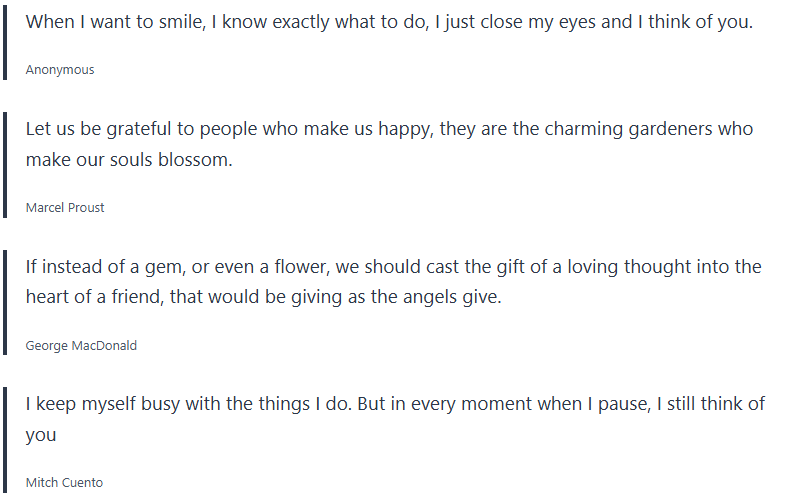
Task: Click the "George MacDonald" author label
Action: (81, 346)
